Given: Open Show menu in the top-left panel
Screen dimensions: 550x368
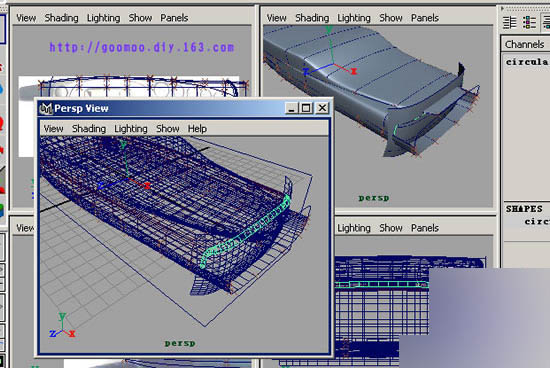Looking at the screenshot, I should coord(140,18).
